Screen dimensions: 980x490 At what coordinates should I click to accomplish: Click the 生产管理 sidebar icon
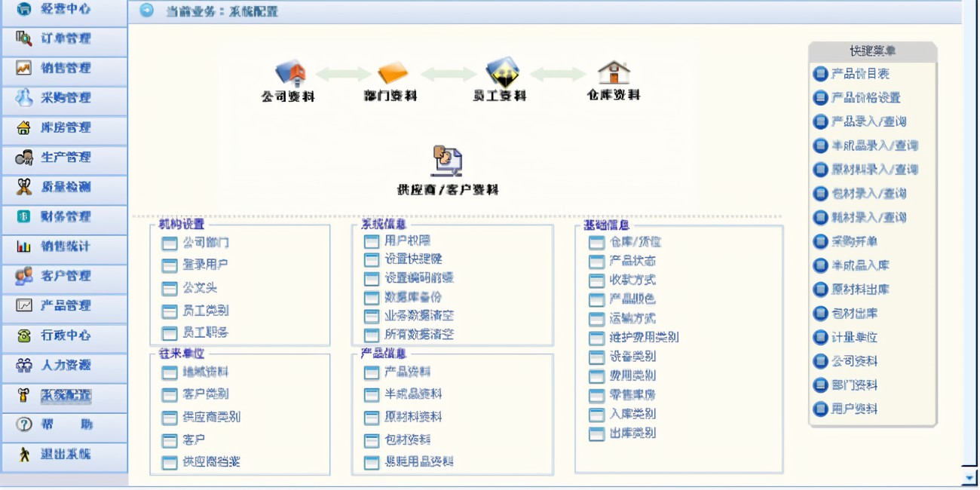click(24, 158)
